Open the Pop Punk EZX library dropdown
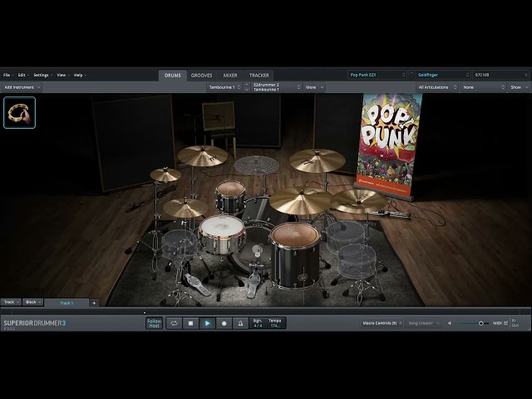Image resolution: width=532 pixels, height=399 pixels. [377, 75]
